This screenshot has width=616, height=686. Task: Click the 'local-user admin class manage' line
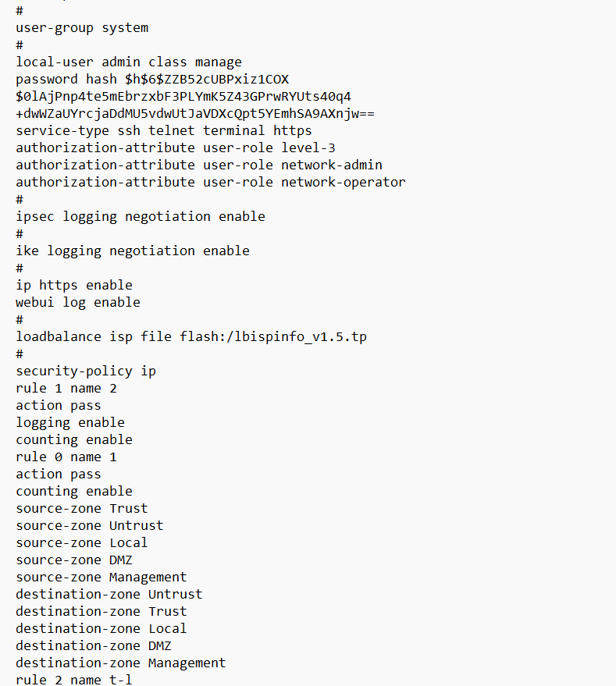click(x=129, y=62)
